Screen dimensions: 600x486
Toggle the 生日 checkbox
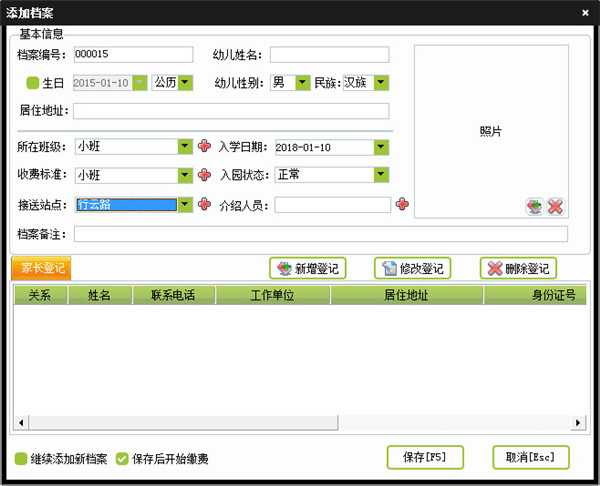point(32,83)
